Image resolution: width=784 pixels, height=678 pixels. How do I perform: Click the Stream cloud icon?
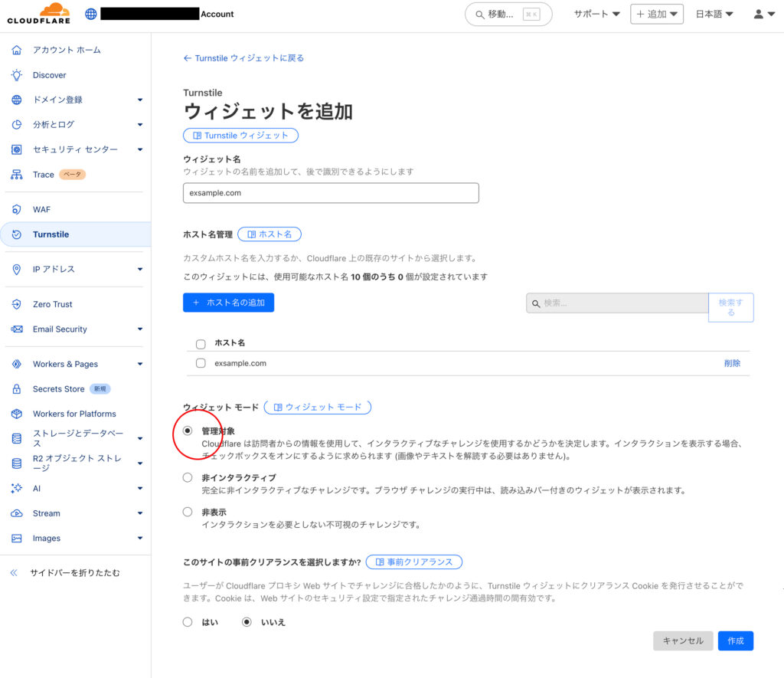(17, 513)
